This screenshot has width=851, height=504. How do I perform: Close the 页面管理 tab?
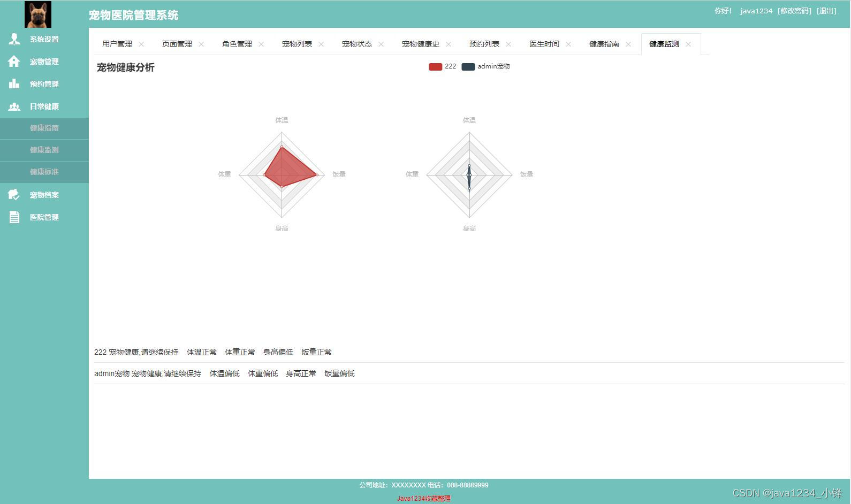[201, 44]
